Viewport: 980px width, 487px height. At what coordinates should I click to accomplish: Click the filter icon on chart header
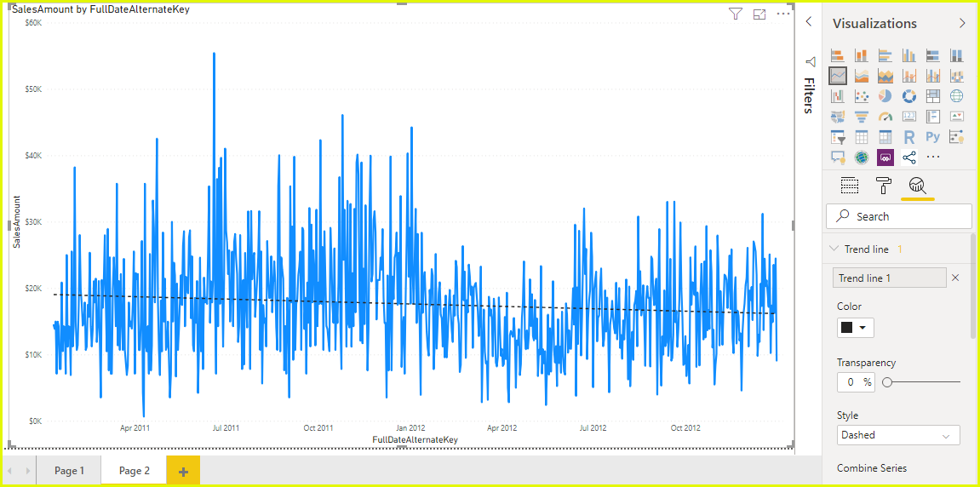click(736, 14)
